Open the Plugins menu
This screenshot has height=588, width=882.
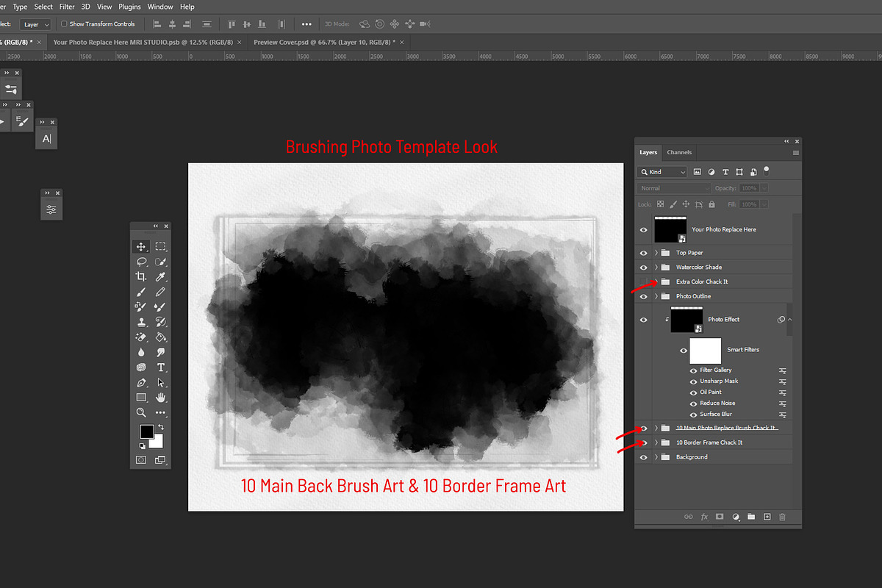pos(129,7)
